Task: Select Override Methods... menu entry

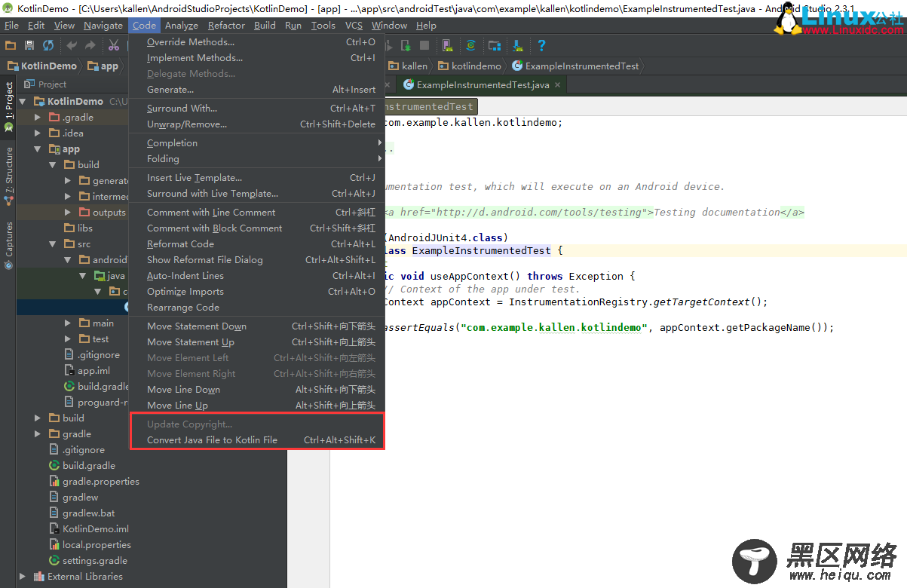Action: pos(256,42)
